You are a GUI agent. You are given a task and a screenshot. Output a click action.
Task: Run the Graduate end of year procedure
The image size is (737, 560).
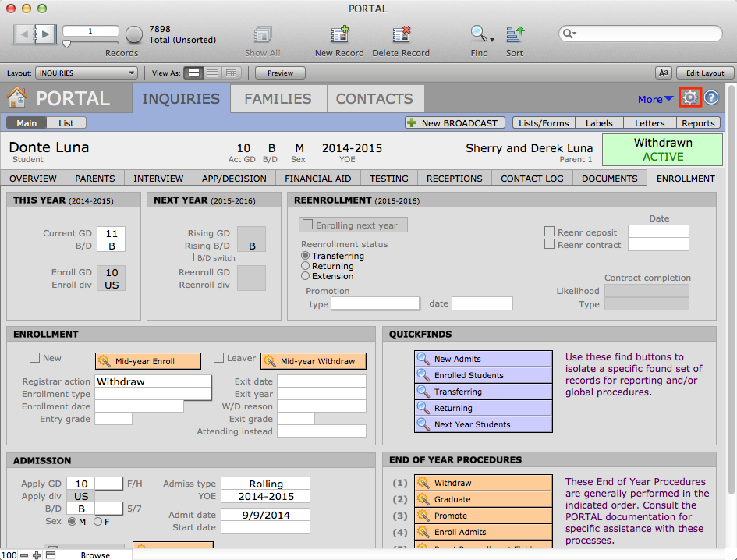[484, 499]
